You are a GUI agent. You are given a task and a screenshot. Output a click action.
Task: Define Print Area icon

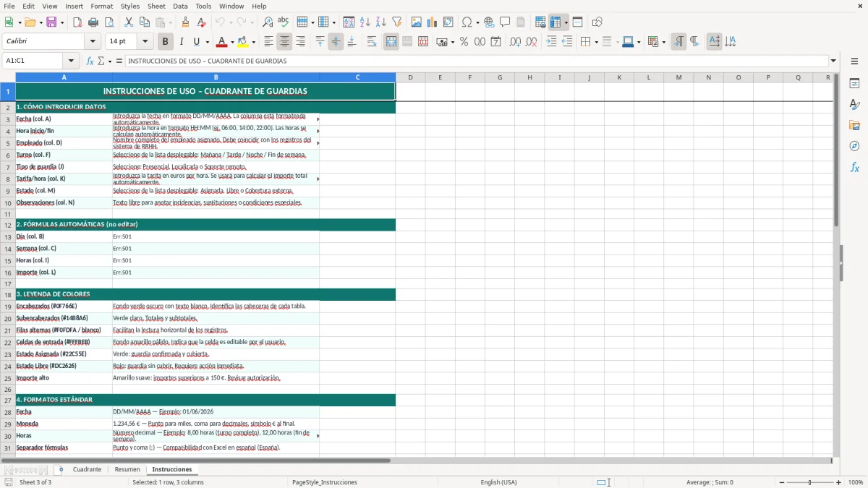tap(540, 22)
